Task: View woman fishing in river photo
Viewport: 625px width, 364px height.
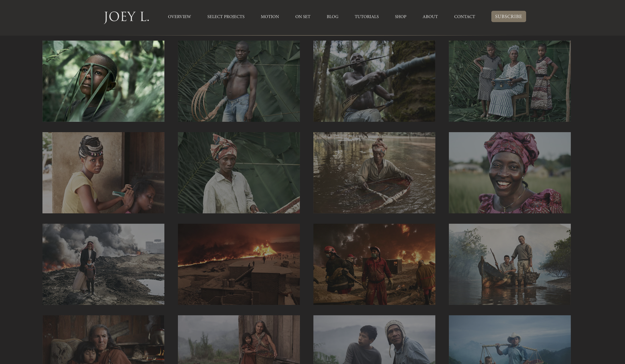Action: pos(374,173)
